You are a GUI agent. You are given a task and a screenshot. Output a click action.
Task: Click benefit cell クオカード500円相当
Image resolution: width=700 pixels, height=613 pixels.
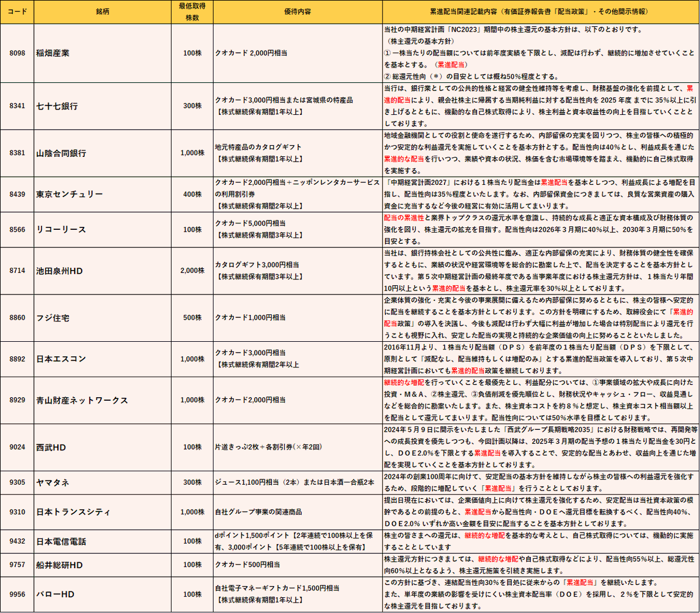point(298,565)
